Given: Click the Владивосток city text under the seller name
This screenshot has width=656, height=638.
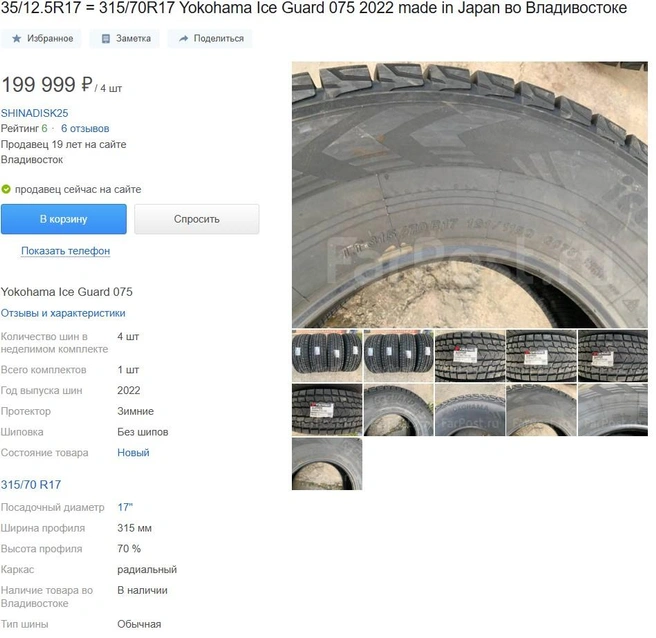Looking at the screenshot, I should pos(32,159).
